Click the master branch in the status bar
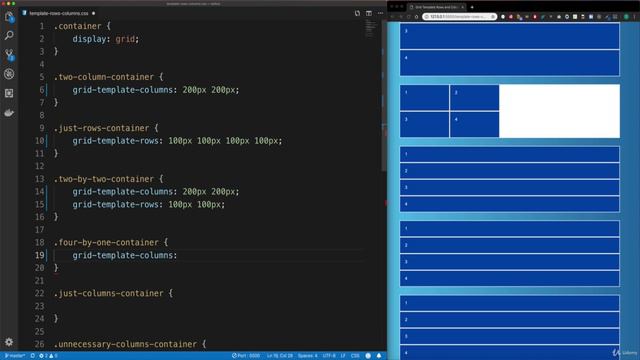This screenshot has width=640, height=360. pos(15,356)
